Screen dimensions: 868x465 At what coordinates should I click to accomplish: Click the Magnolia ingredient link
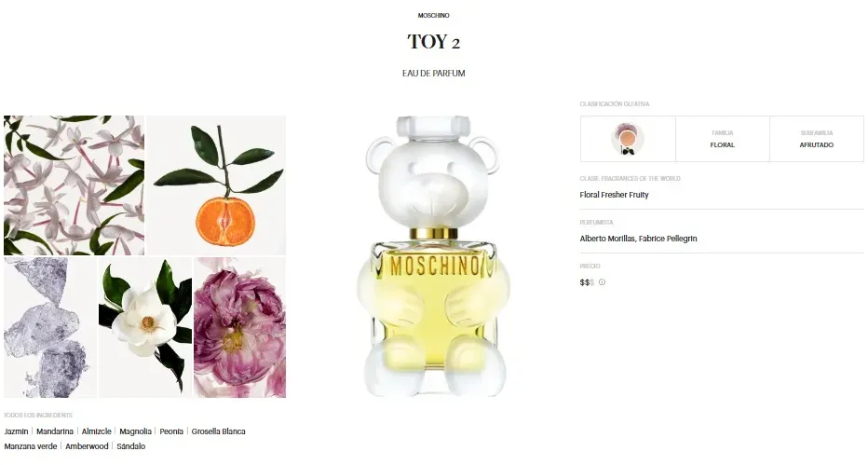tap(135, 431)
